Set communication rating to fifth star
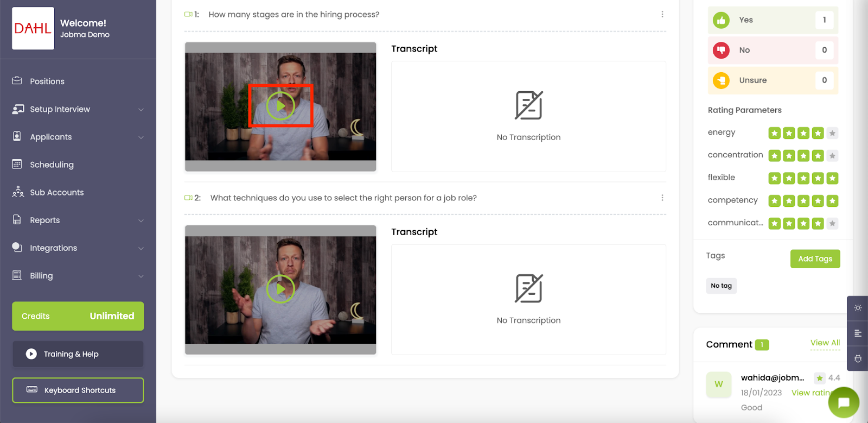Viewport: 868px width, 423px height. 832,223
